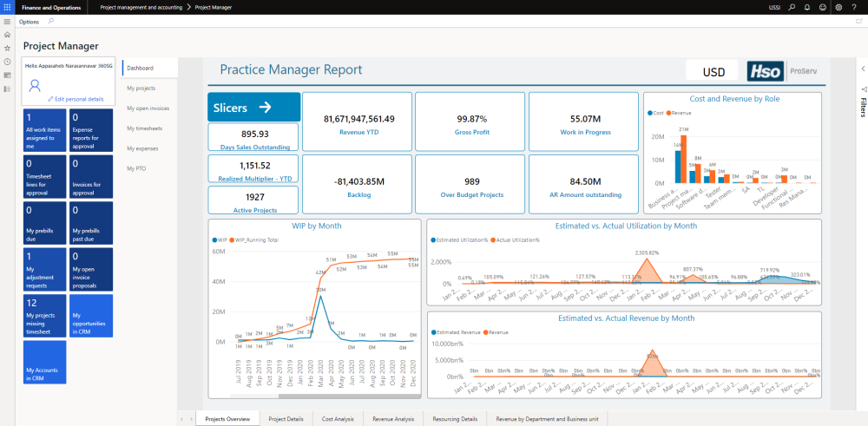Screen dimensions: 868x426
Task: Open Recent clock icon in sidebar
Action: coord(7,62)
